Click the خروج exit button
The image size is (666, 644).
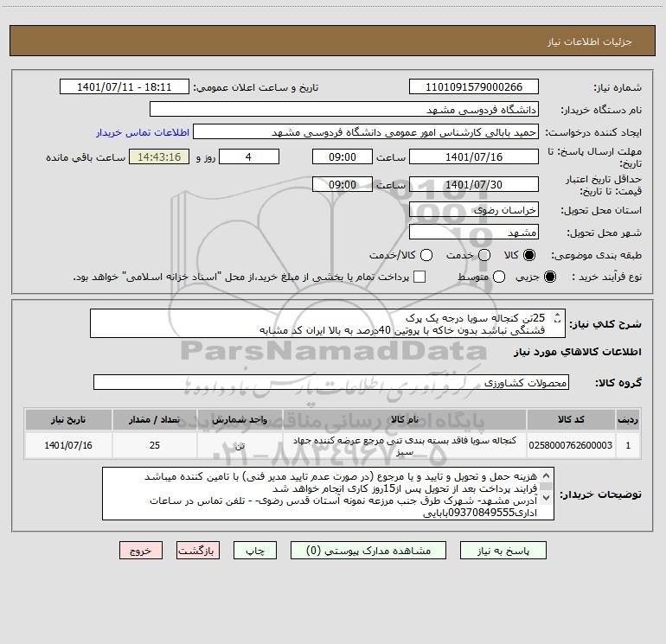[x=141, y=551]
